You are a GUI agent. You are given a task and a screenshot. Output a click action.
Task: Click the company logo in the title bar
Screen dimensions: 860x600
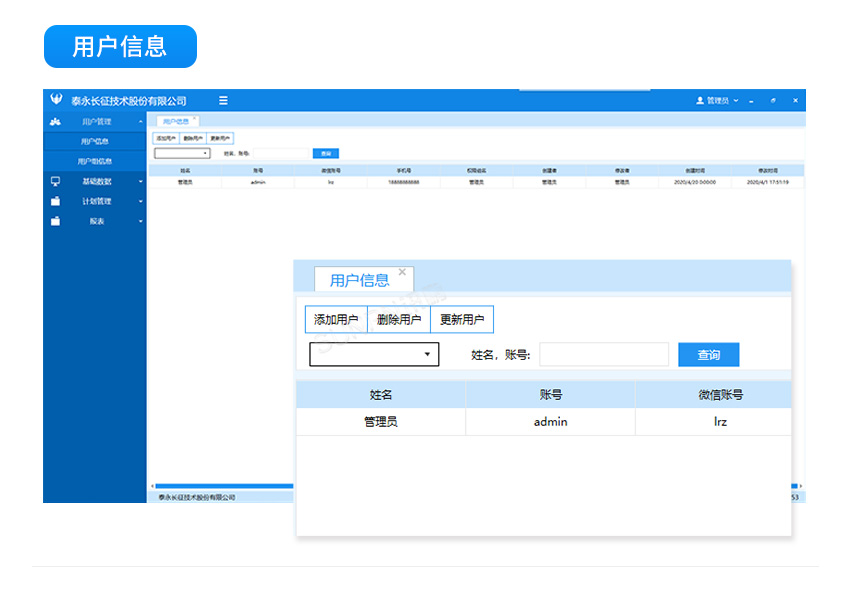pos(56,100)
